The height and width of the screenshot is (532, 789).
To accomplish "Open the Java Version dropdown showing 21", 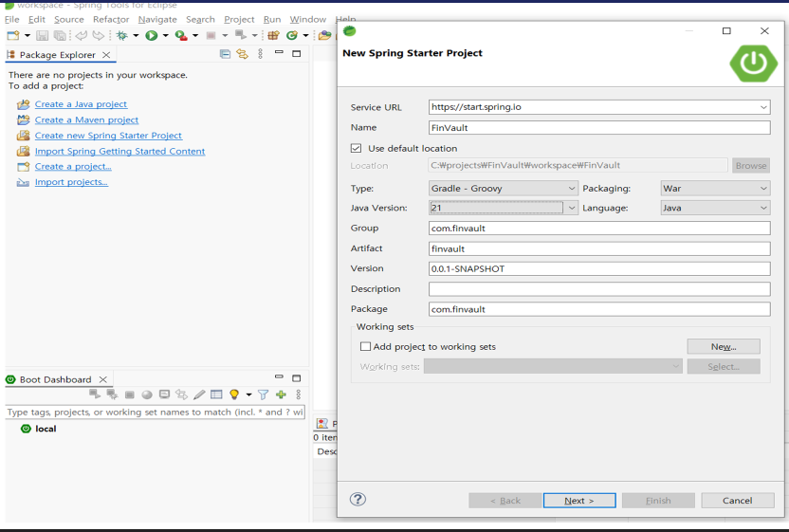I will pos(572,208).
